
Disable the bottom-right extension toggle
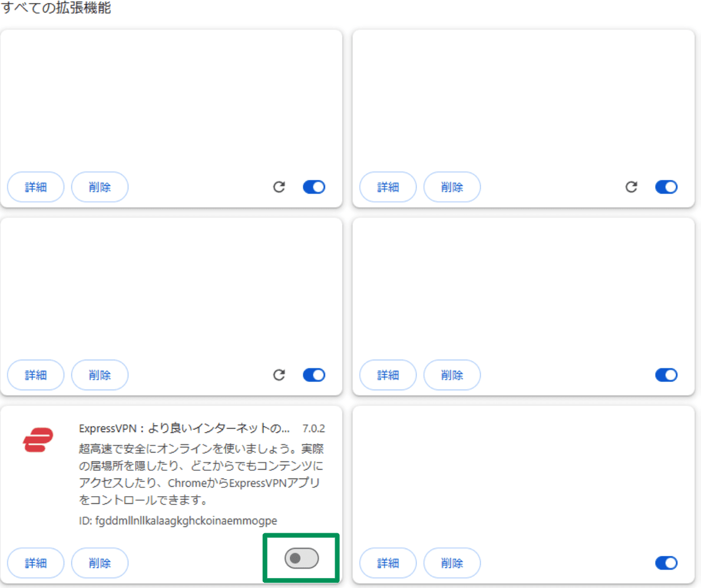(666, 563)
